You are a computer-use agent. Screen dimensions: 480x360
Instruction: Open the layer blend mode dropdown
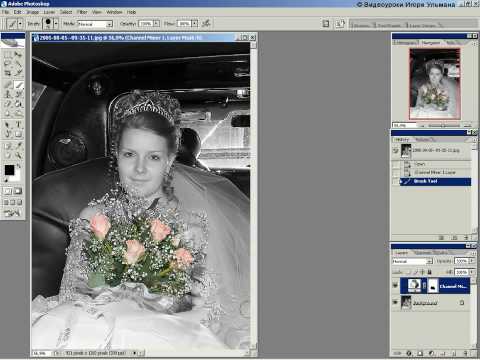[412, 261]
